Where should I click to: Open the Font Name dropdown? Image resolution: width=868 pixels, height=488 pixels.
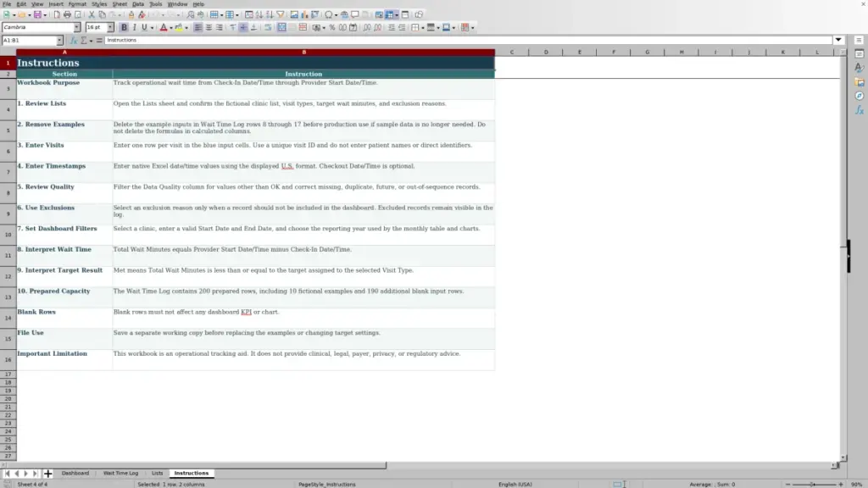tap(77, 28)
